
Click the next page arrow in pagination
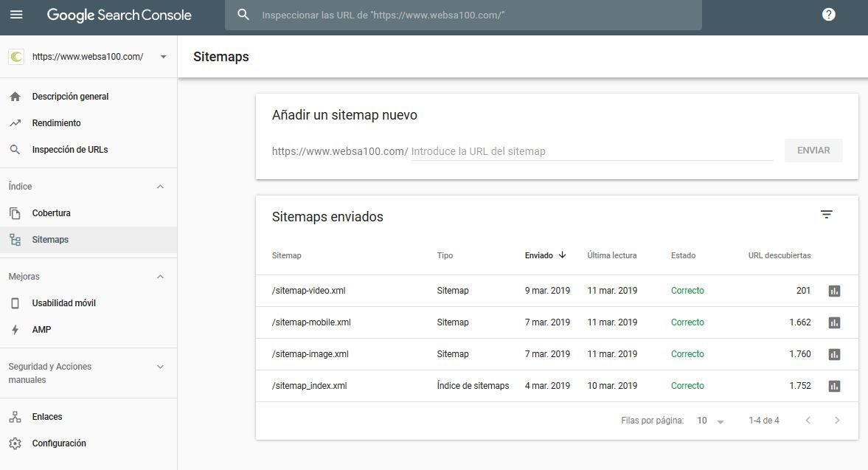pyautogui.click(x=836, y=421)
